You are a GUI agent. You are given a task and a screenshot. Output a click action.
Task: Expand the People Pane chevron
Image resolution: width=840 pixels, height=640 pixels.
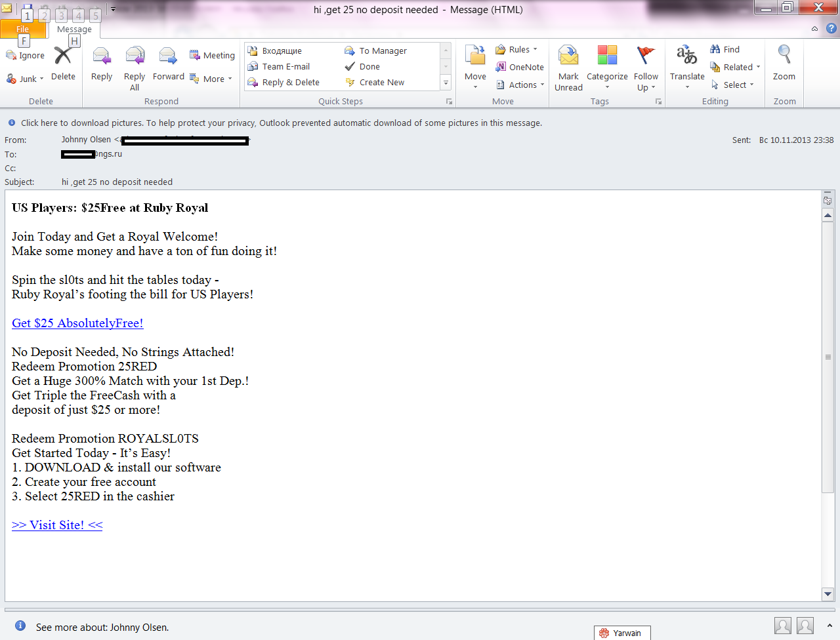(x=829, y=626)
